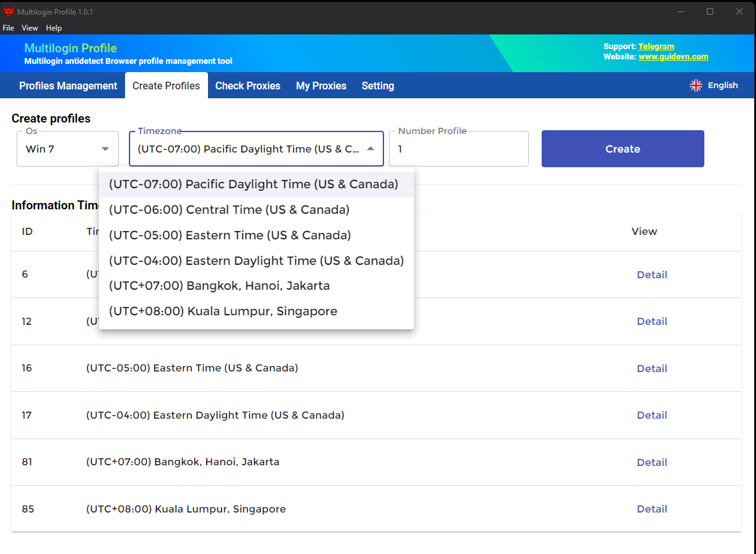The image size is (756, 554).
Task: Minimize the Multilogin Profile window
Action: (x=681, y=11)
